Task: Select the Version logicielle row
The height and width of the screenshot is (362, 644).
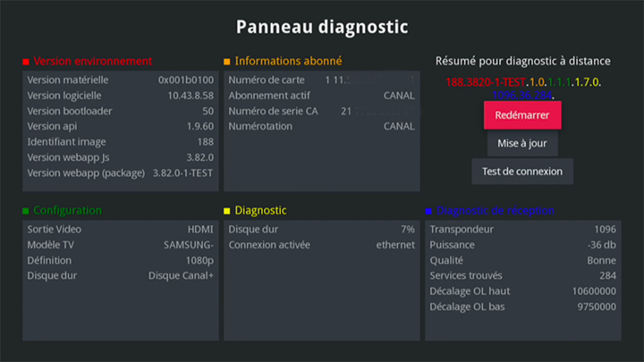Action: [120, 96]
